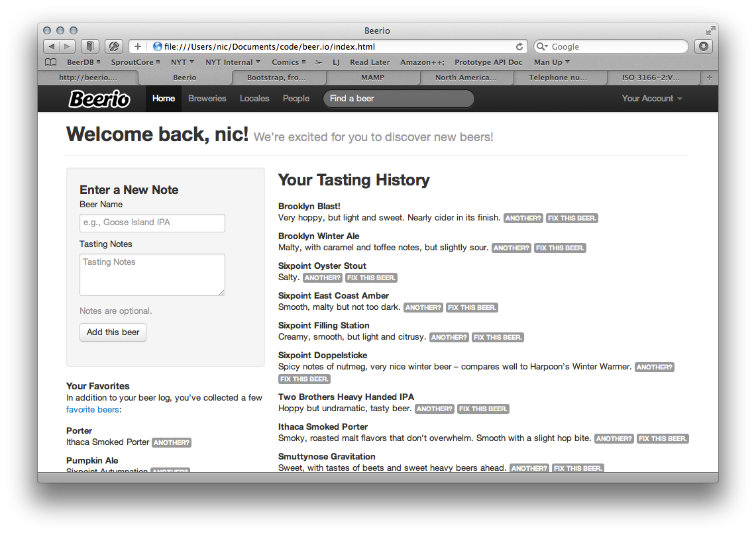Select Home in the Beerio navbar
Viewport: 756px width, 535px height.
[164, 98]
